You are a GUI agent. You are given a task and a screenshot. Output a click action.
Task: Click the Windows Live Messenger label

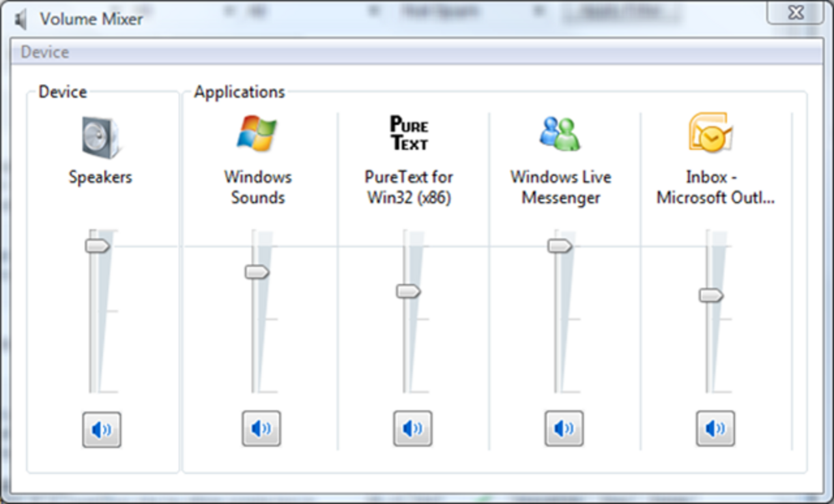pyautogui.click(x=561, y=187)
